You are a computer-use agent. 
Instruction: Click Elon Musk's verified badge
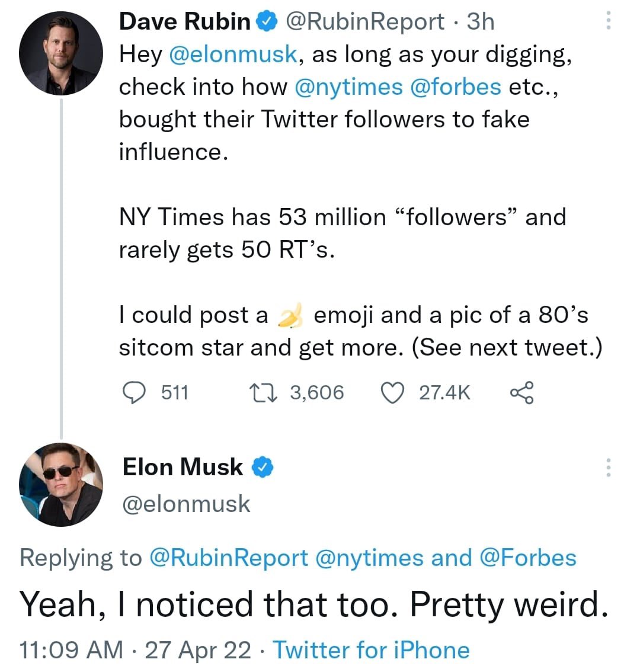[263, 467]
